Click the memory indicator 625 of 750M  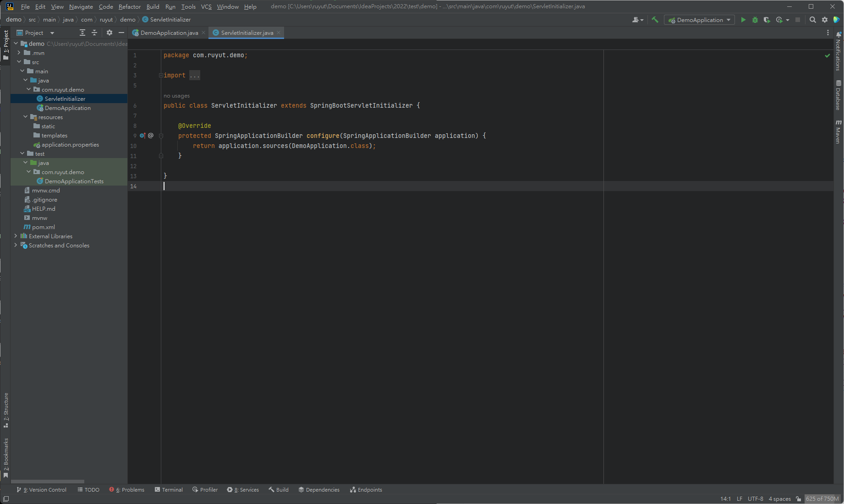click(x=822, y=499)
